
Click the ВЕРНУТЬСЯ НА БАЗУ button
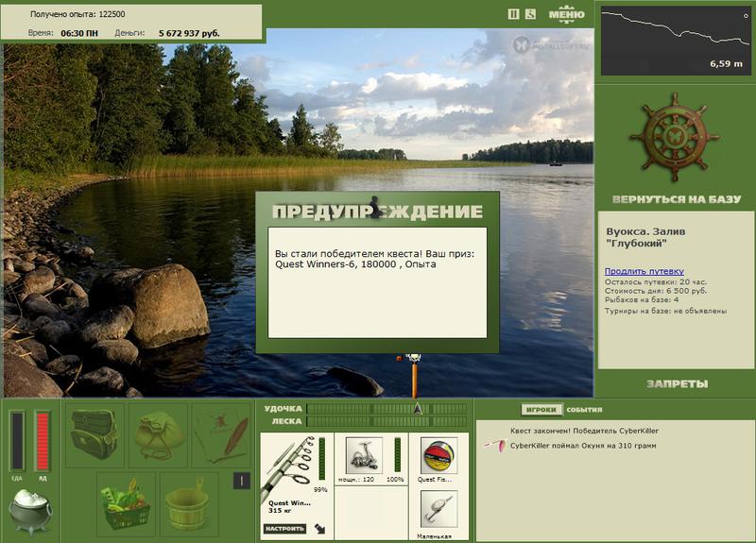coord(677,199)
